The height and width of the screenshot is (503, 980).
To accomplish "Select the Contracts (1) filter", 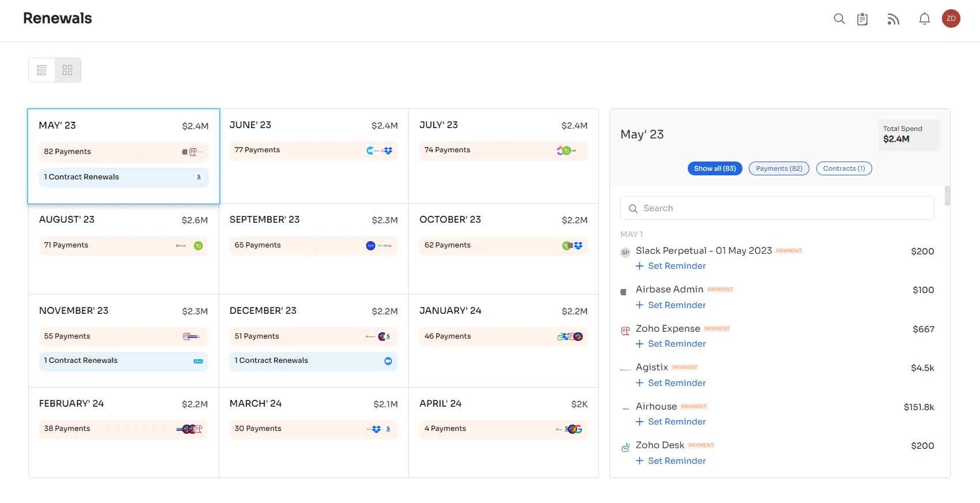I will pos(844,168).
